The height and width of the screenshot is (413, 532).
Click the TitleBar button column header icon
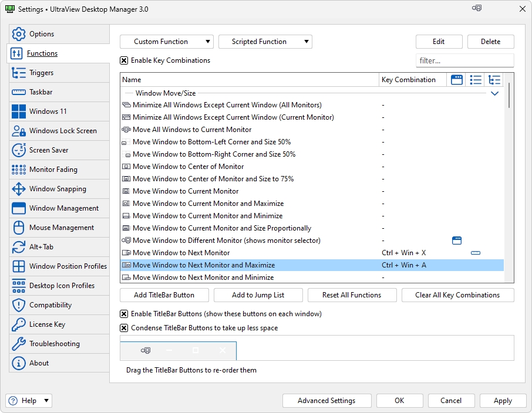[x=456, y=80]
